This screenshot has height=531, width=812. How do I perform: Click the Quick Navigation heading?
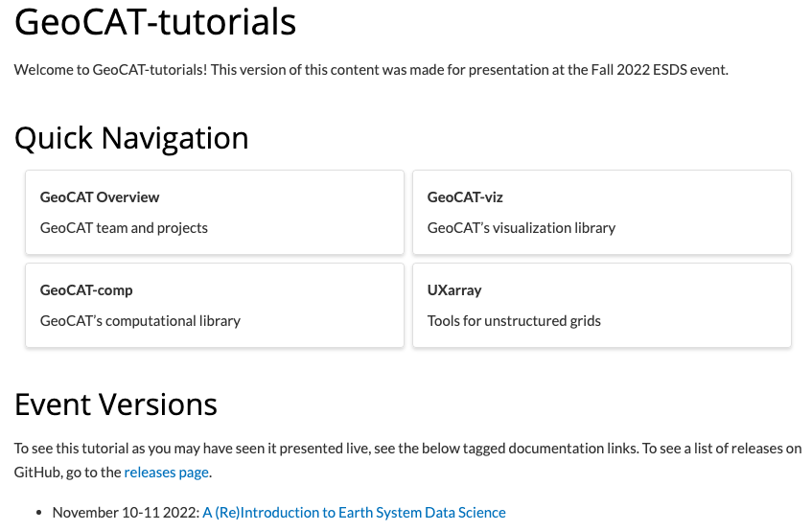[x=131, y=138]
